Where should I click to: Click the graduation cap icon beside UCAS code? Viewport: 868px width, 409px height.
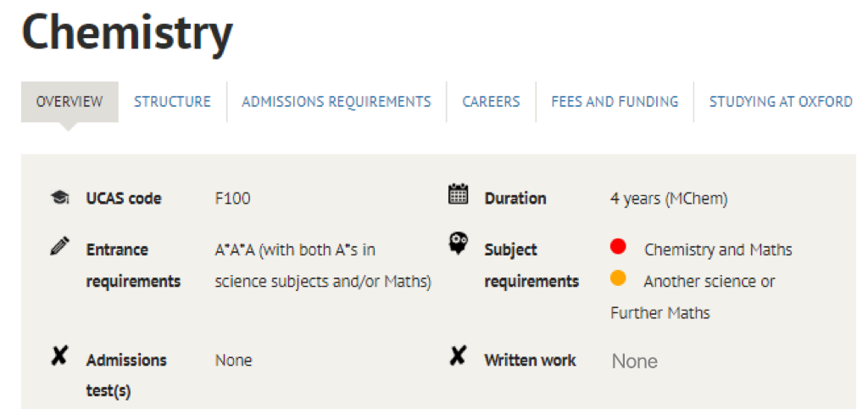tap(59, 198)
